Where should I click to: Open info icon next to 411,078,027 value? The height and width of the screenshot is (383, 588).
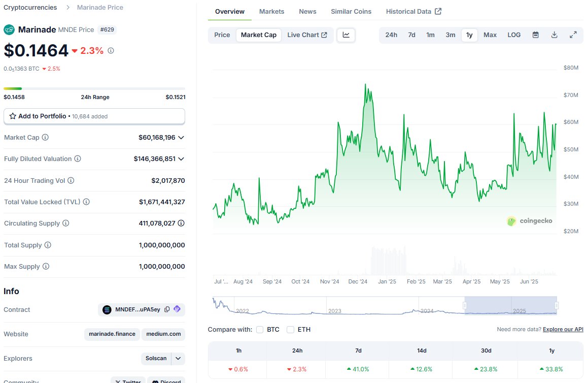click(181, 224)
